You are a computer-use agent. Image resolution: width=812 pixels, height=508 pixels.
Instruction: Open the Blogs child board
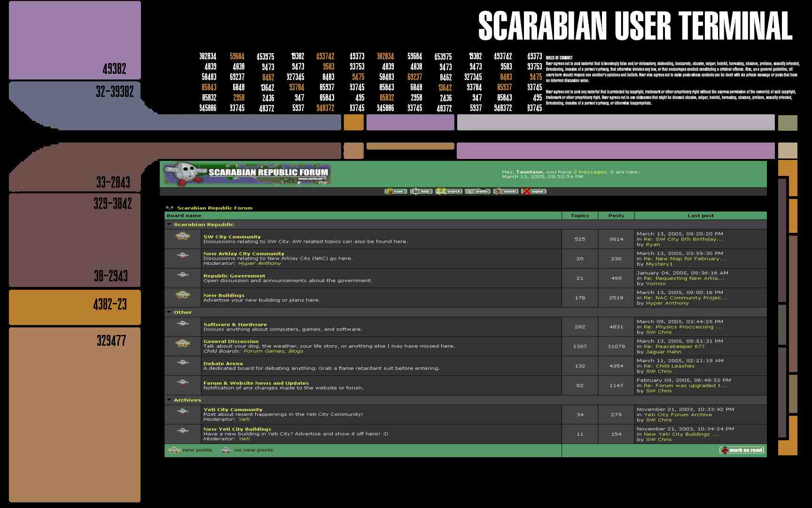(296, 351)
